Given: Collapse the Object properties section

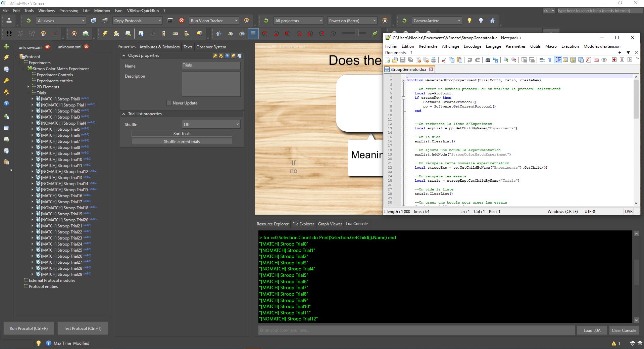Looking at the screenshot, I should pos(123,55).
